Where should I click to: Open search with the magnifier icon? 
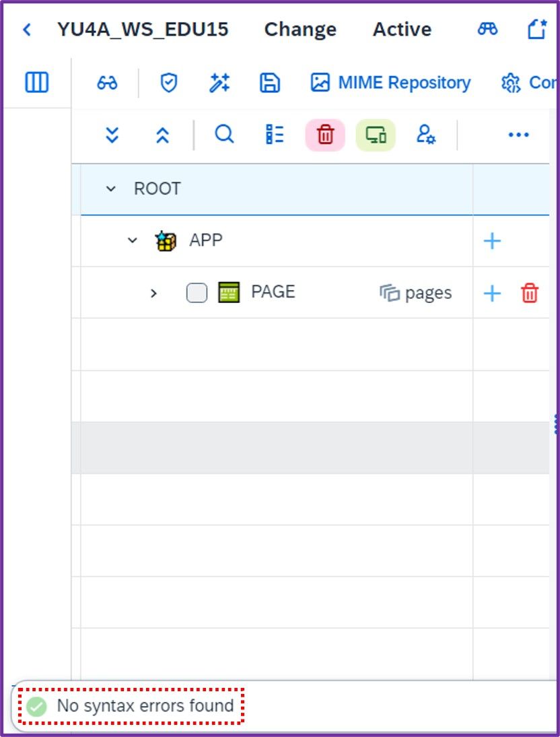(224, 135)
